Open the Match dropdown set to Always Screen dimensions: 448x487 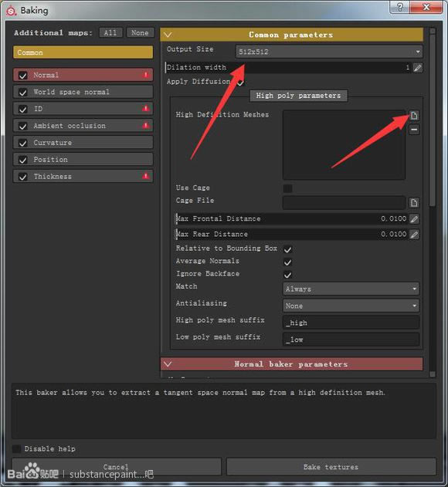click(x=351, y=289)
